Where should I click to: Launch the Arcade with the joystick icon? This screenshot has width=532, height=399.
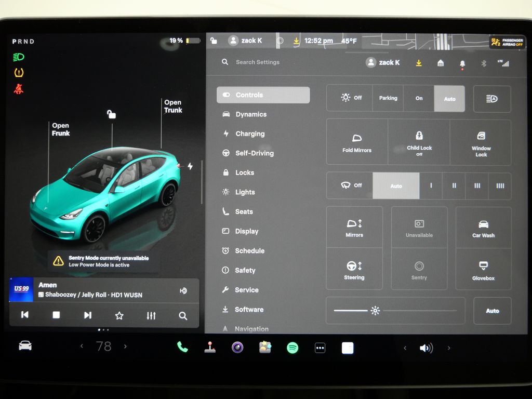[210, 348]
